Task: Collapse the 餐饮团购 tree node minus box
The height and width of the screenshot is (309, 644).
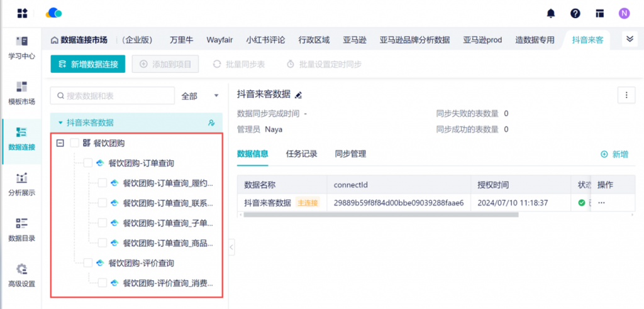Action: (60, 143)
